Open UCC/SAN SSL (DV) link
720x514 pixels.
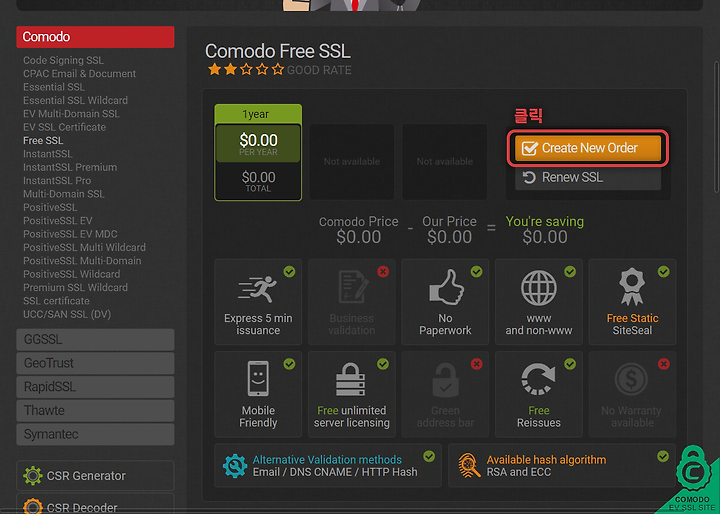click(x=67, y=314)
